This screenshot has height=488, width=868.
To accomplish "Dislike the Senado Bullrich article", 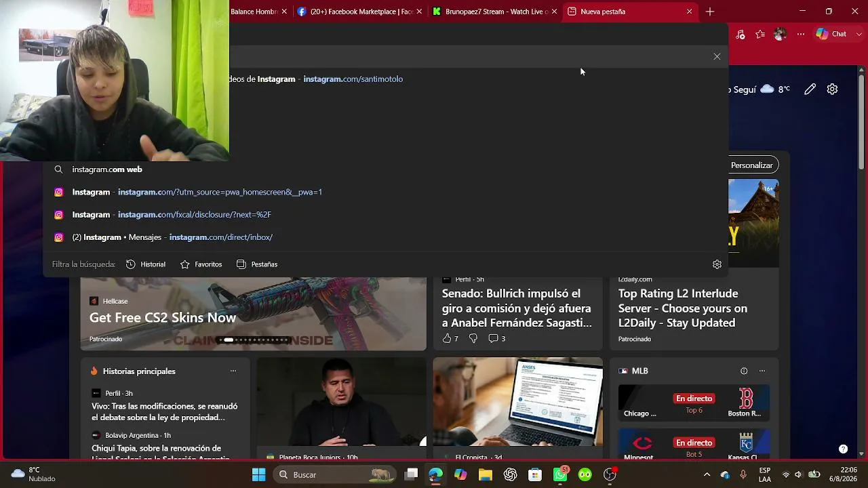I will point(473,338).
